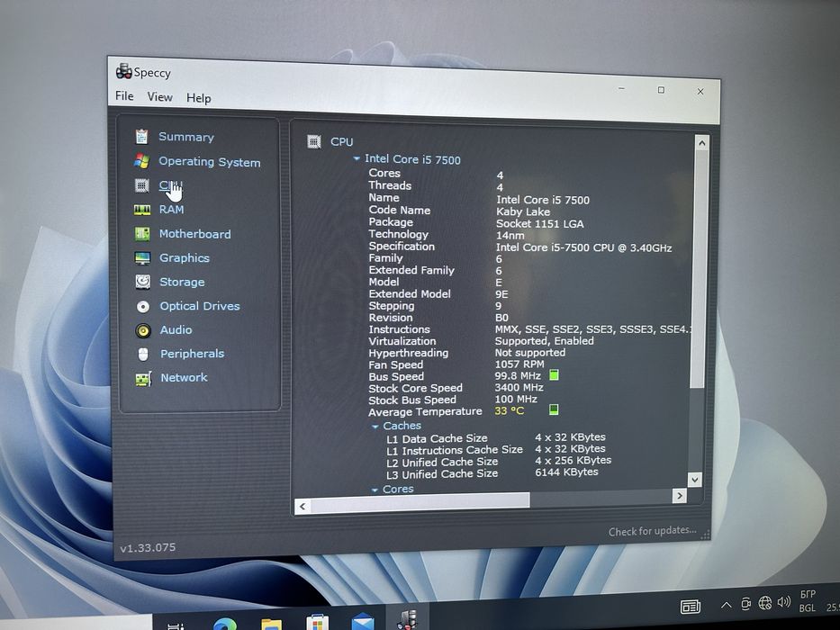
Task: Click the Speccy taskbar icon
Action: tap(407, 619)
